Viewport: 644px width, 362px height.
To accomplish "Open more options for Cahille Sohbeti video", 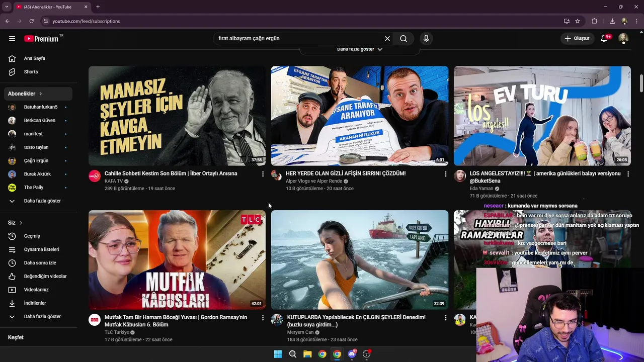I will click(x=263, y=174).
